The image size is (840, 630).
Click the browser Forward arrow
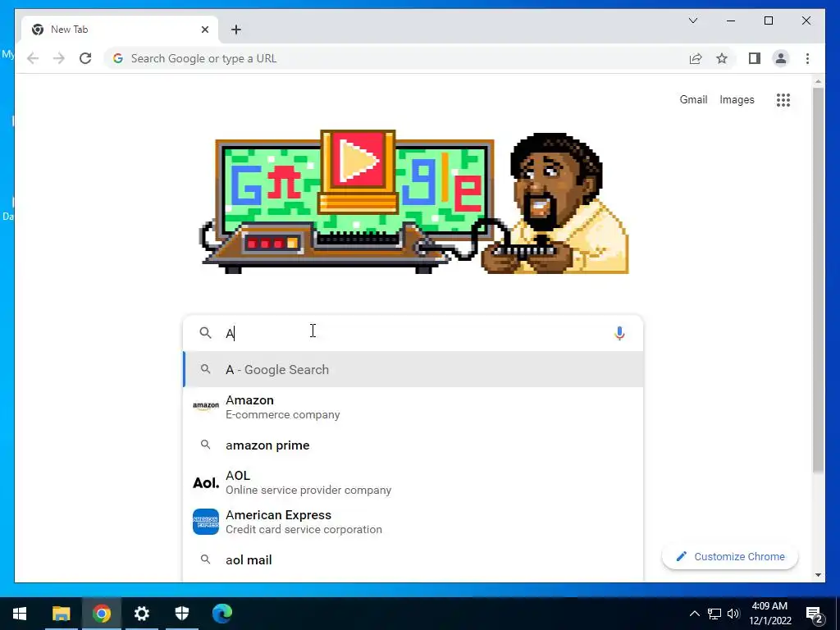pyautogui.click(x=59, y=58)
